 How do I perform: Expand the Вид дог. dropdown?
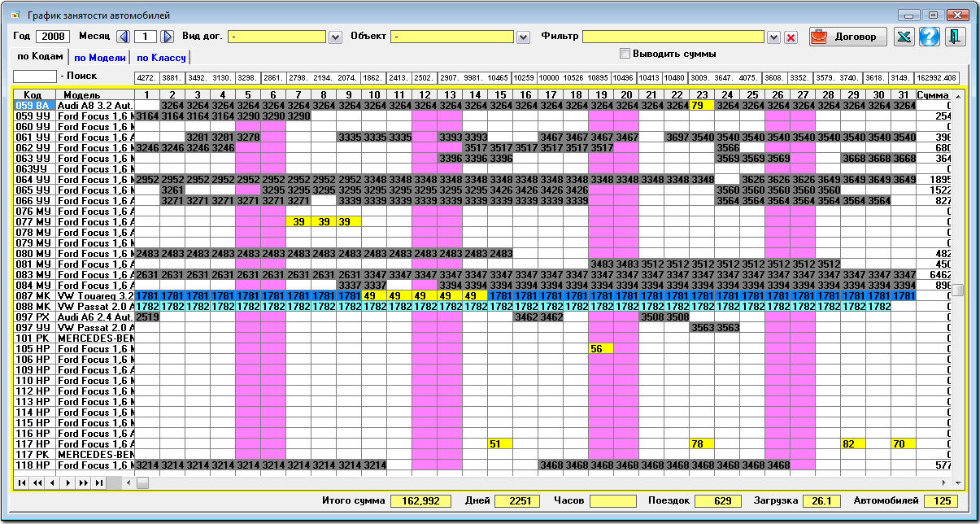pyautogui.click(x=335, y=37)
